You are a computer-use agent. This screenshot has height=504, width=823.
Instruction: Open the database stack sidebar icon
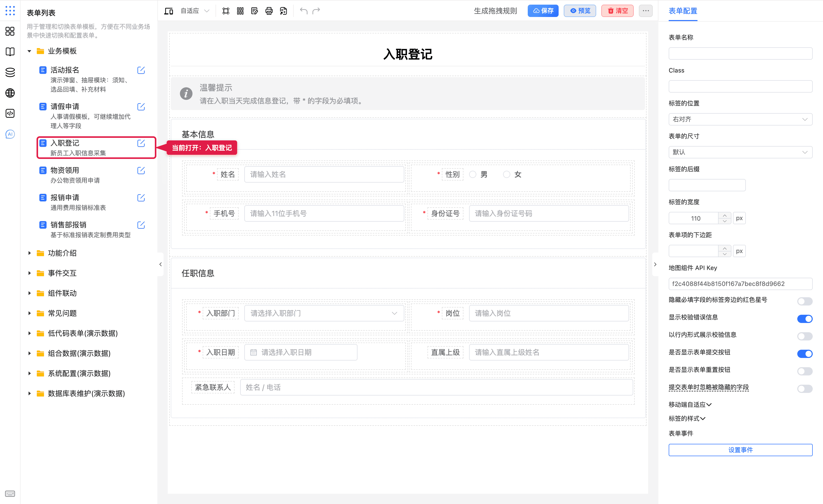coord(10,72)
